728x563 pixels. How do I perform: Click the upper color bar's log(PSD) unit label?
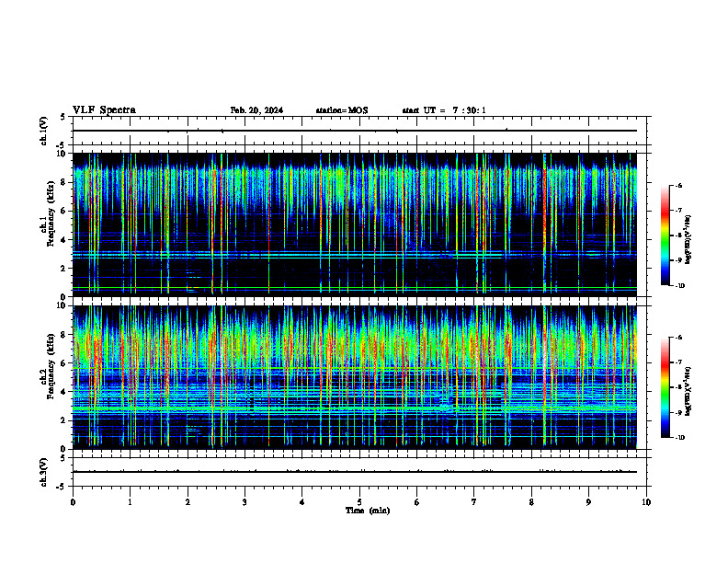(689, 239)
